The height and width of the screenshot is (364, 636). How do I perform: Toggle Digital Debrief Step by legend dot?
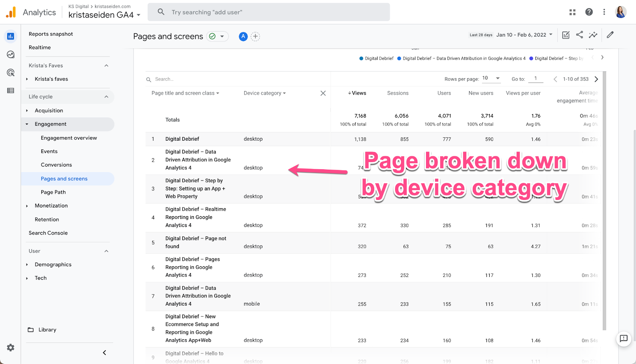531,58
